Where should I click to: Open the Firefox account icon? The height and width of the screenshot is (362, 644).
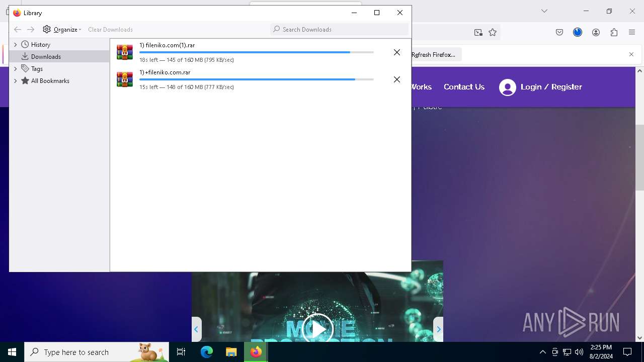coord(596,32)
